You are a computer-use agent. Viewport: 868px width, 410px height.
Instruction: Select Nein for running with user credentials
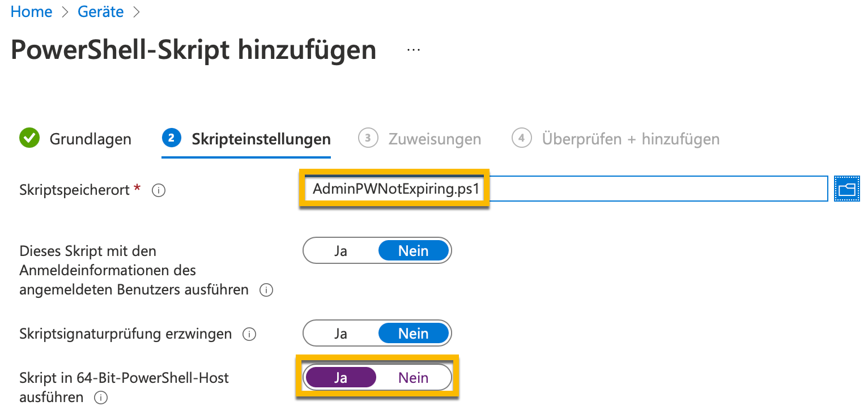[413, 251]
